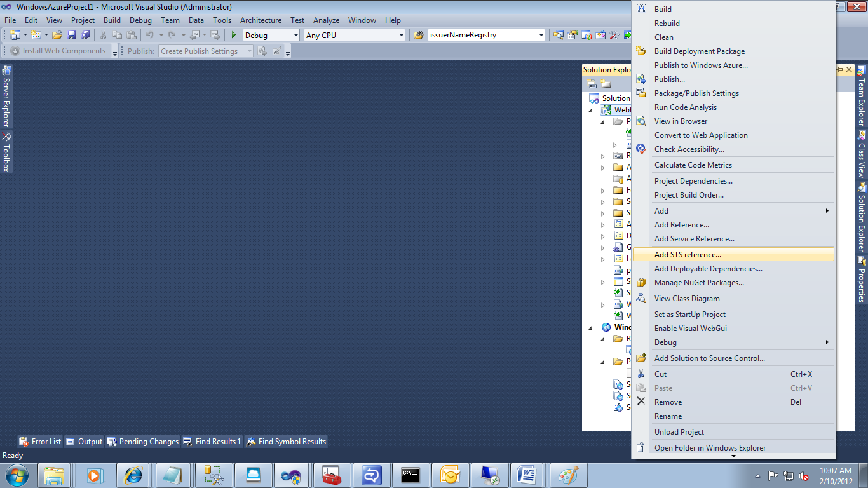Screen dimensions: 868x488
Task: Click the Install Web Components icon
Action: coord(15,51)
